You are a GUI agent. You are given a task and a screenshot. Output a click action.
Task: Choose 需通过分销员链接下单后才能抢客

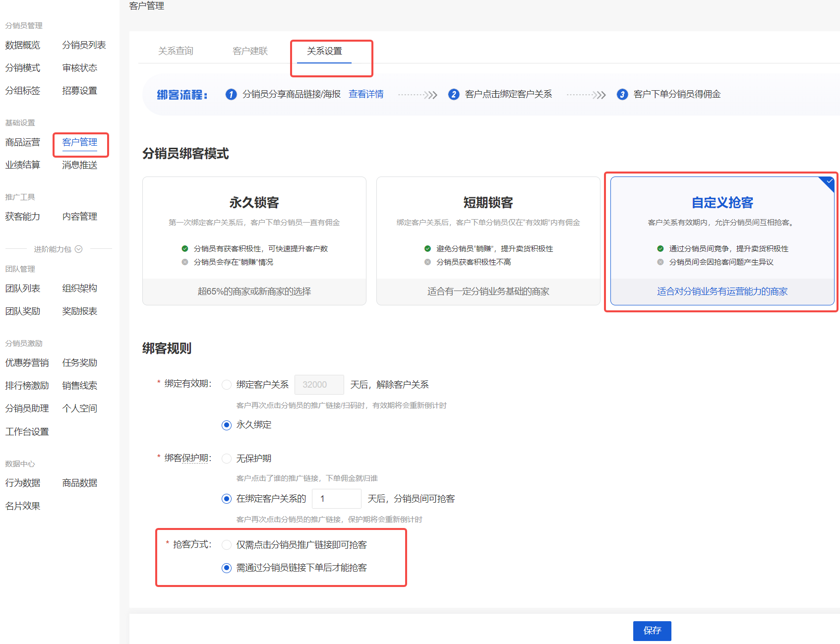(227, 568)
